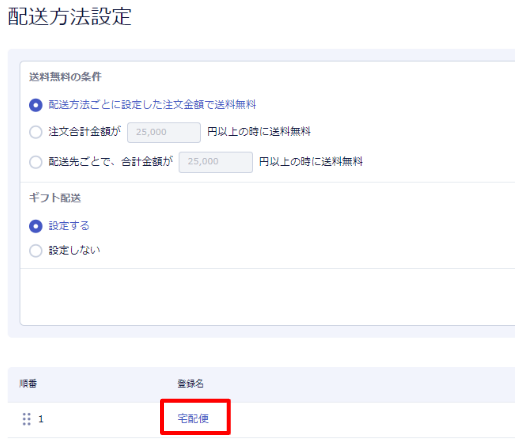The width and height of the screenshot is (522, 443).
Task: Select the 注文合計金額が radio button
Action: (36, 132)
